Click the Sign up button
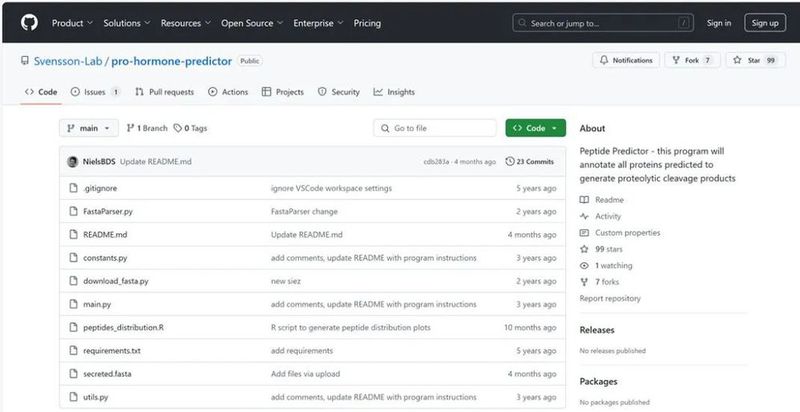 [x=764, y=23]
